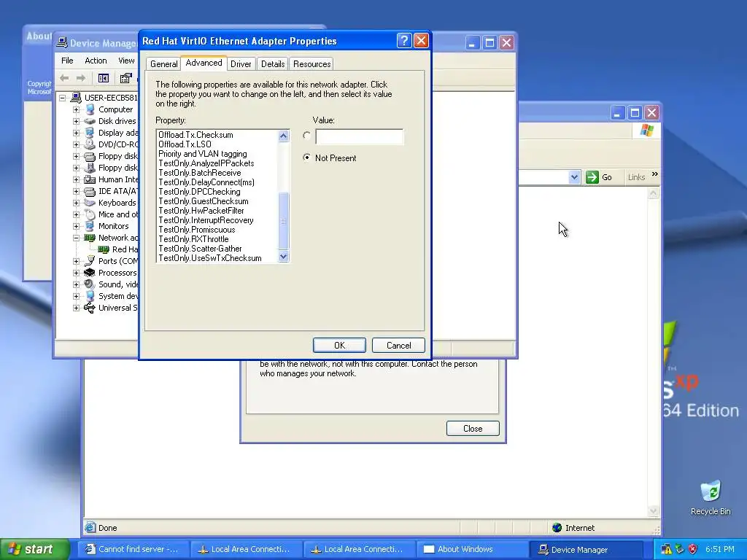Click the Monitors icon in device tree

point(90,226)
